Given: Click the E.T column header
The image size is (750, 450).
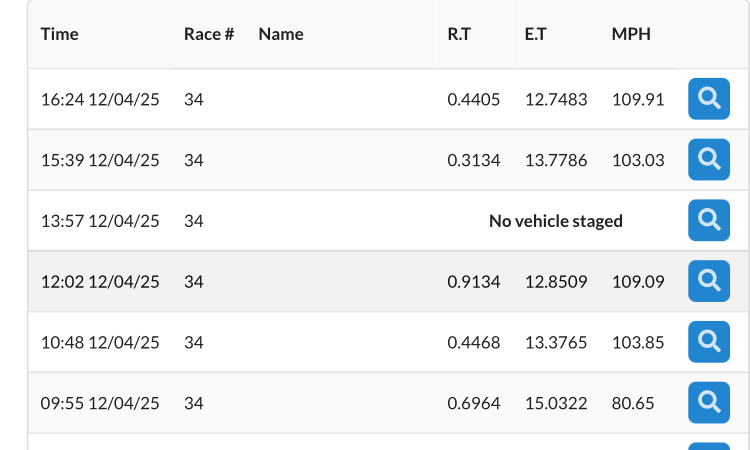Looking at the screenshot, I should [535, 34].
